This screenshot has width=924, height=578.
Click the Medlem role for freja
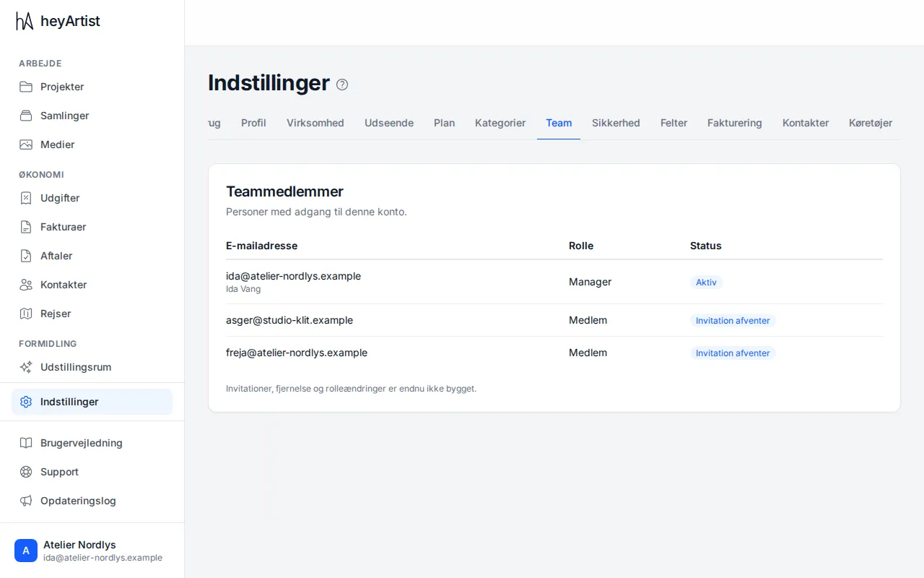click(588, 353)
